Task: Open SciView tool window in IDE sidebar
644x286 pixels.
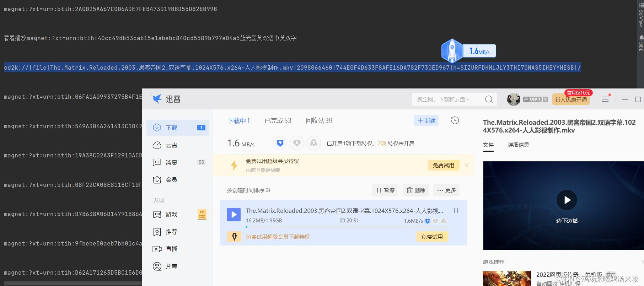Action: [640, 14]
